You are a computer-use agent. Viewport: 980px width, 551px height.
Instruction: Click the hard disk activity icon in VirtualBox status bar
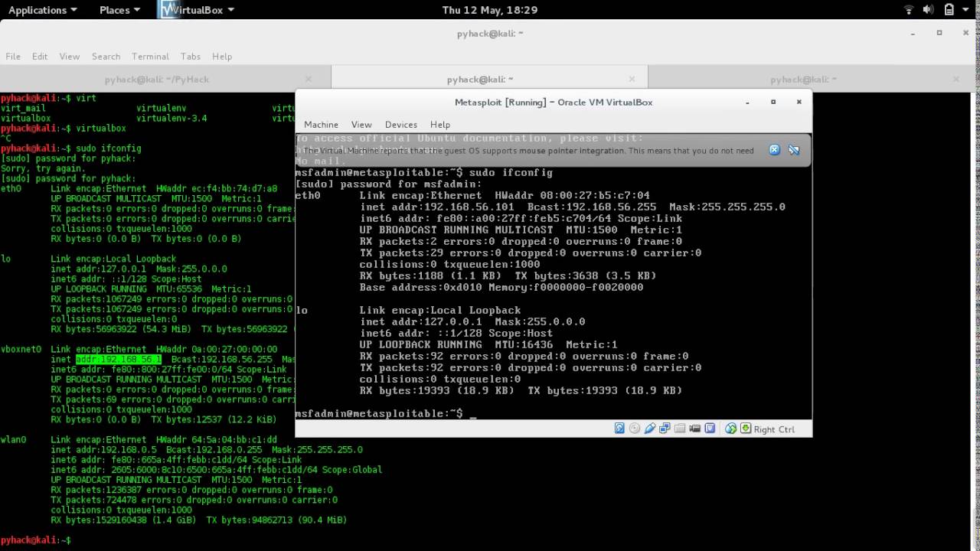619,429
